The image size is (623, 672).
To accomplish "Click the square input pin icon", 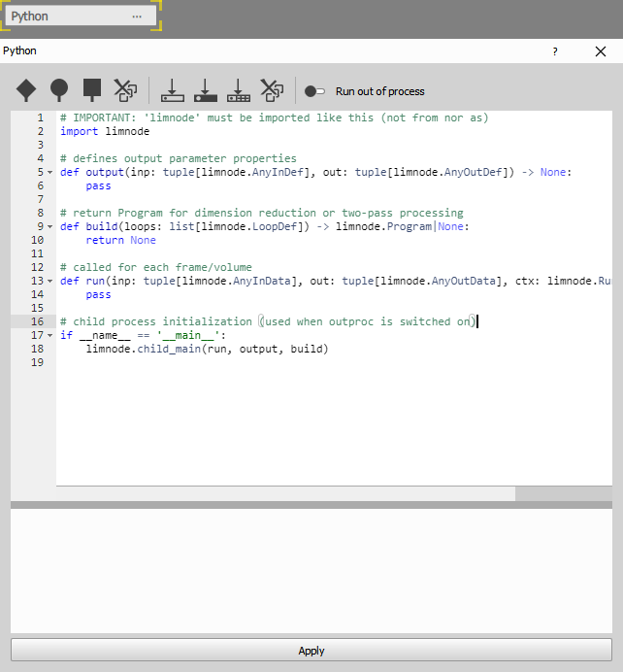I will [x=92, y=90].
